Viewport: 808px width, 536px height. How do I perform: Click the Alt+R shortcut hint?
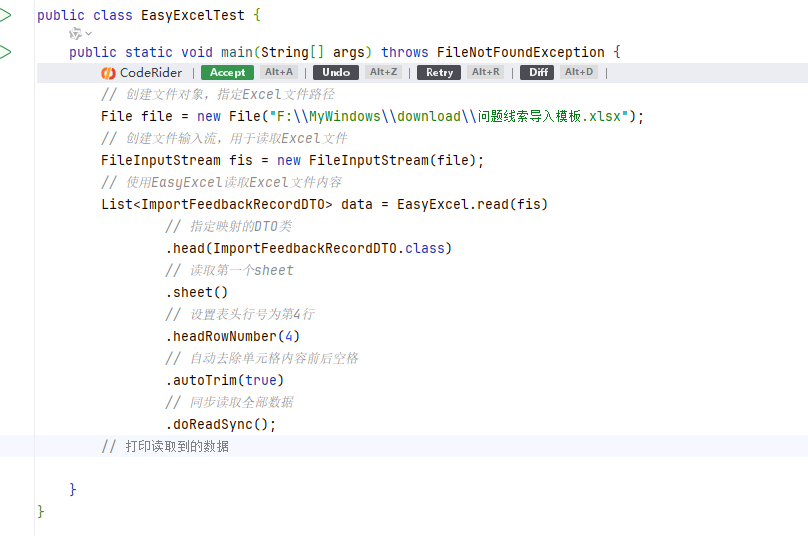[485, 72]
